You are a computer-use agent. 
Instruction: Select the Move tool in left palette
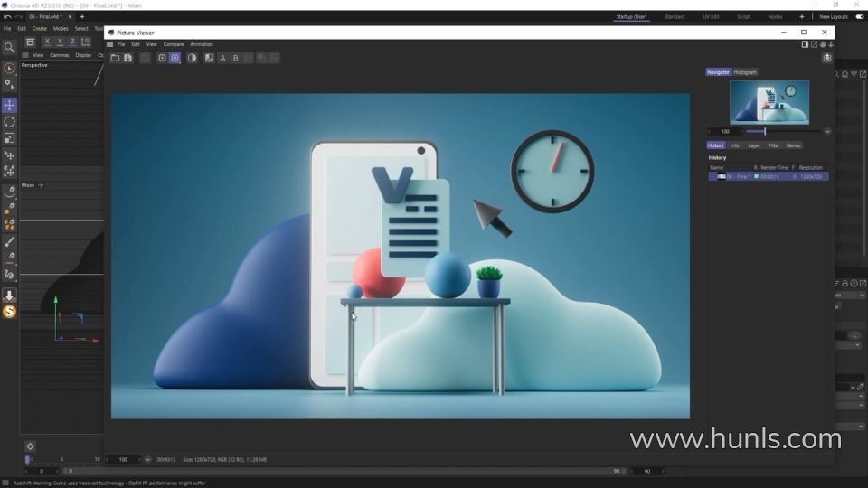click(9, 105)
